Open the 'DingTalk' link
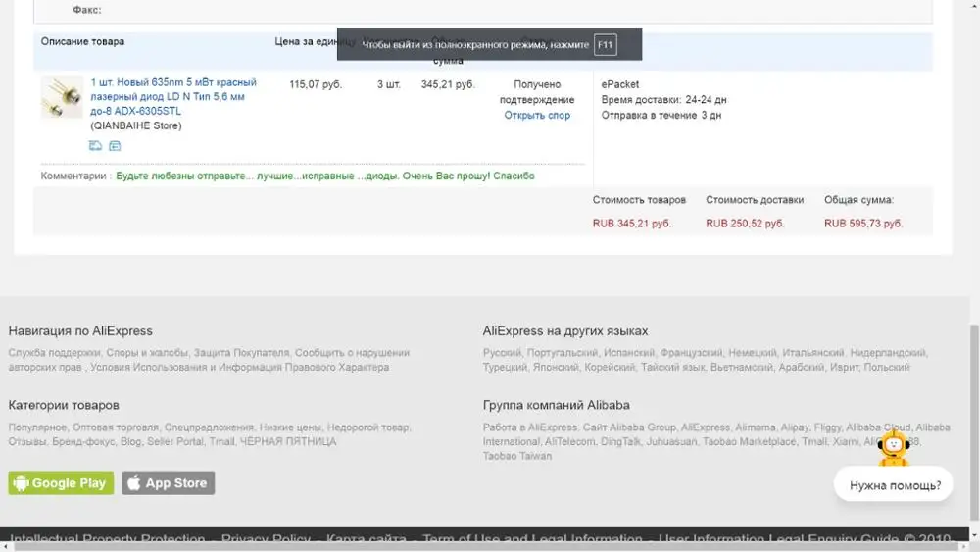Image resolution: width=980 pixels, height=552 pixels. (620, 442)
